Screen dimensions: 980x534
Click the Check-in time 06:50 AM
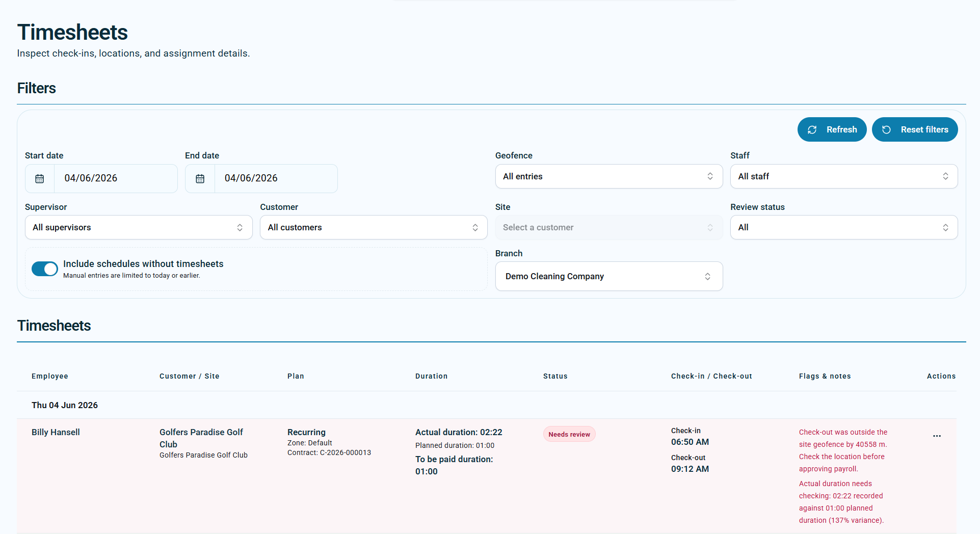pyautogui.click(x=690, y=442)
